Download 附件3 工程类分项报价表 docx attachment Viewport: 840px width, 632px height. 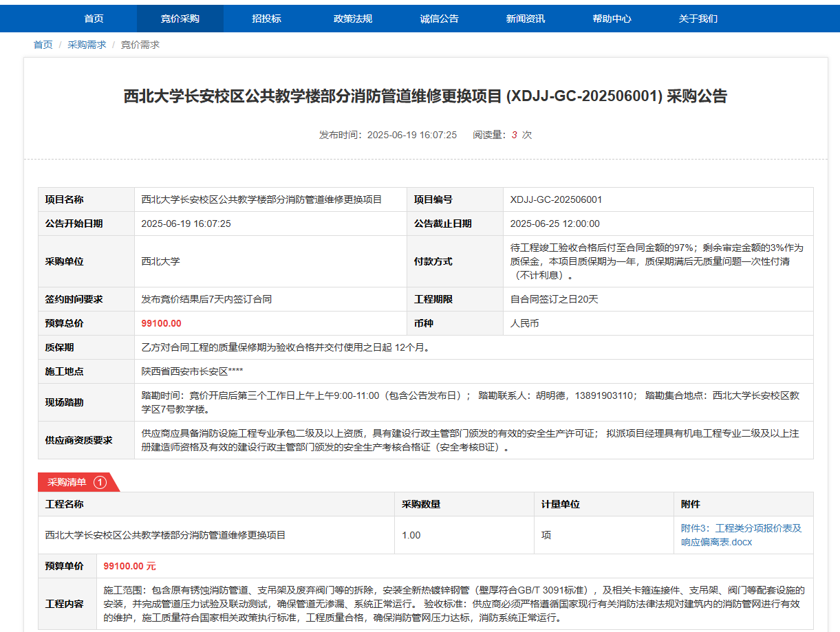(x=741, y=535)
